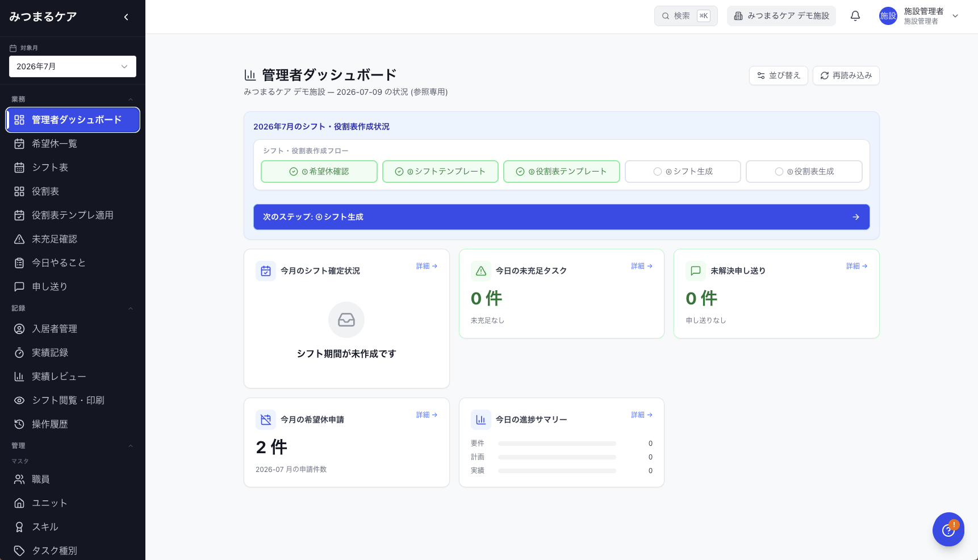Select the ③役割表テンプレート flow step
This screenshot has height=560, width=978.
click(x=562, y=172)
